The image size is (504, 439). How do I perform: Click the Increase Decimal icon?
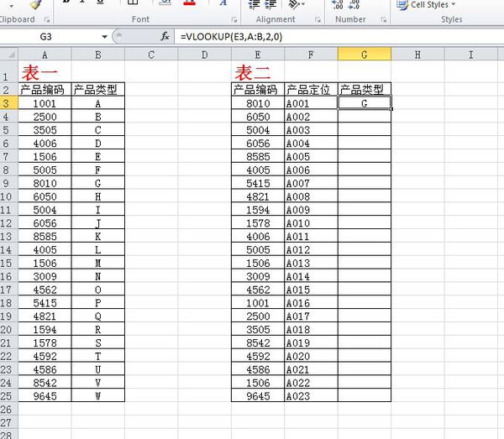tap(338, 4)
